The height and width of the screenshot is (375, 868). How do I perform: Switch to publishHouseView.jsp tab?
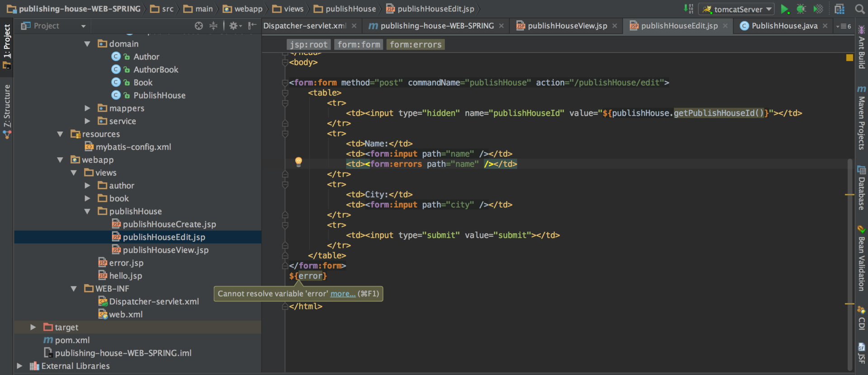pyautogui.click(x=567, y=26)
